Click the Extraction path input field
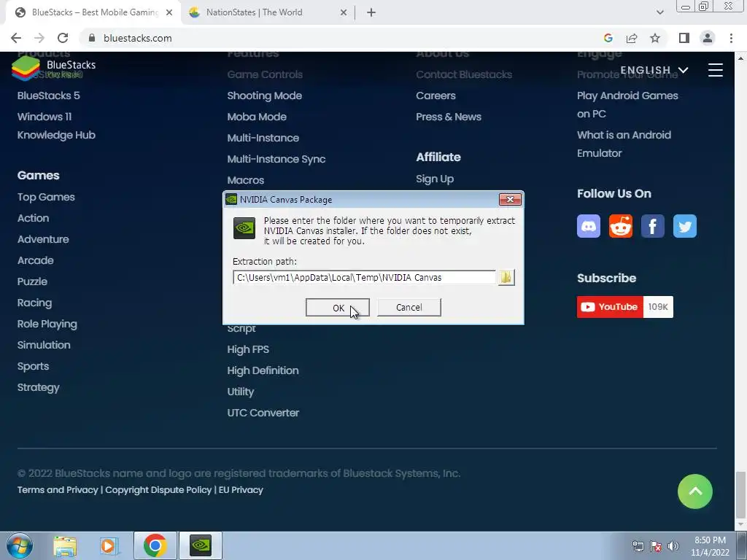Viewport: 747px width, 560px height. (x=365, y=278)
